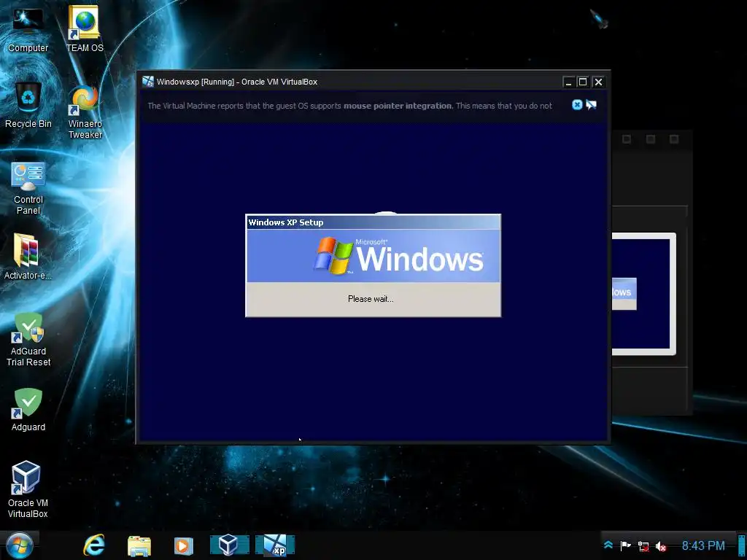This screenshot has width=747, height=560.
Task: Dismiss the mouse integration notification
Action: coord(577,105)
